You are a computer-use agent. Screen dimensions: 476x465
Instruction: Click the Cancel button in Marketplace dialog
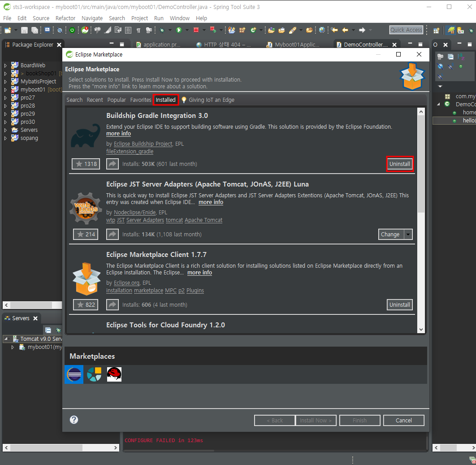pos(403,420)
